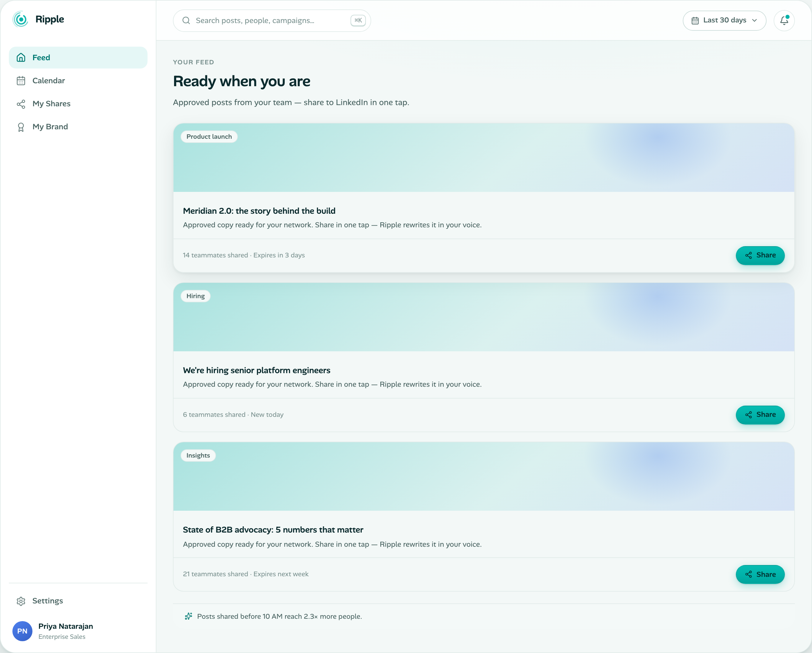This screenshot has height=653, width=812.
Task: Click the 'YOUR FEED' label
Action: [193, 62]
